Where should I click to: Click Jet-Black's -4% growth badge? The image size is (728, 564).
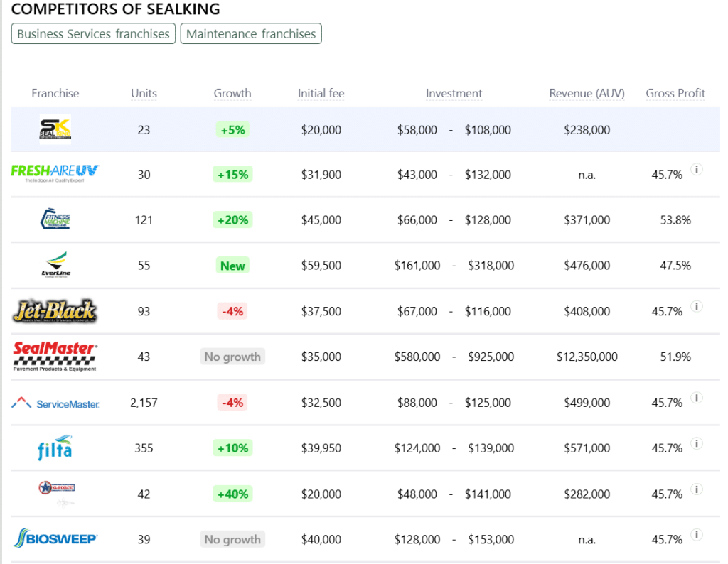click(x=232, y=311)
